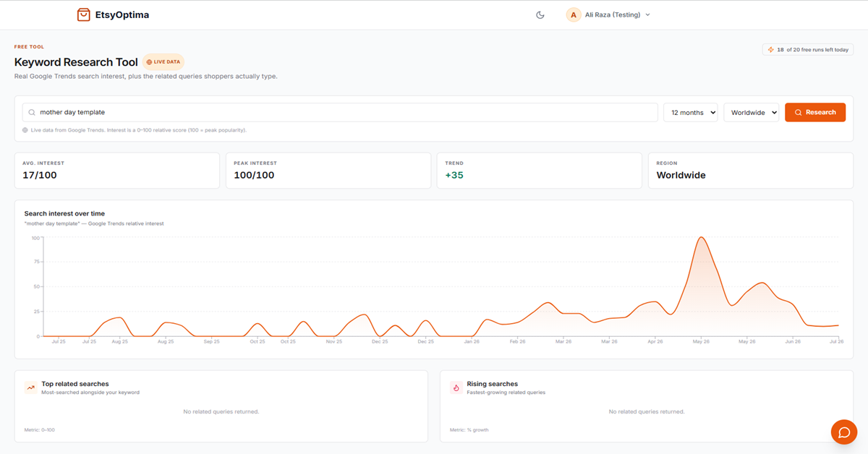868x454 pixels.
Task: Click the magnifier icon in the keyword field
Action: click(x=33, y=113)
